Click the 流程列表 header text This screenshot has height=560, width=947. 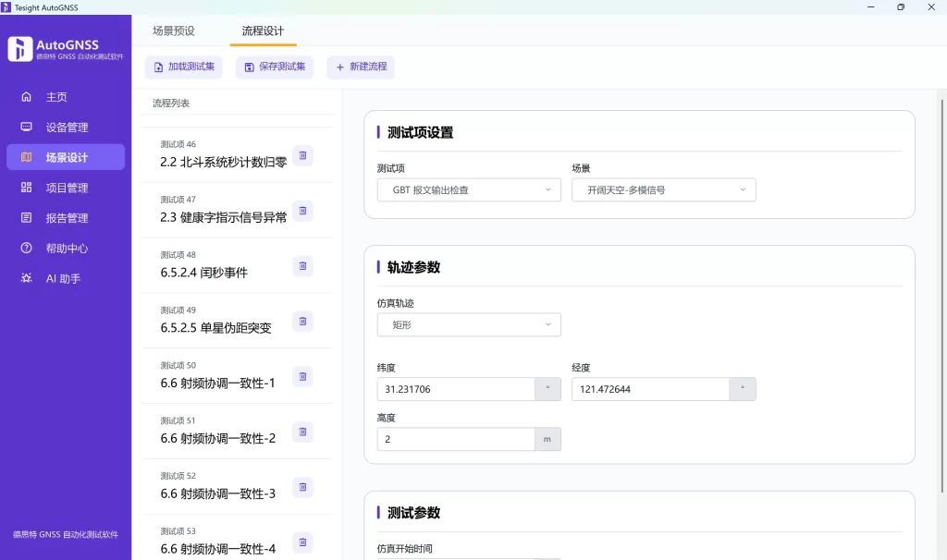pyautogui.click(x=171, y=103)
